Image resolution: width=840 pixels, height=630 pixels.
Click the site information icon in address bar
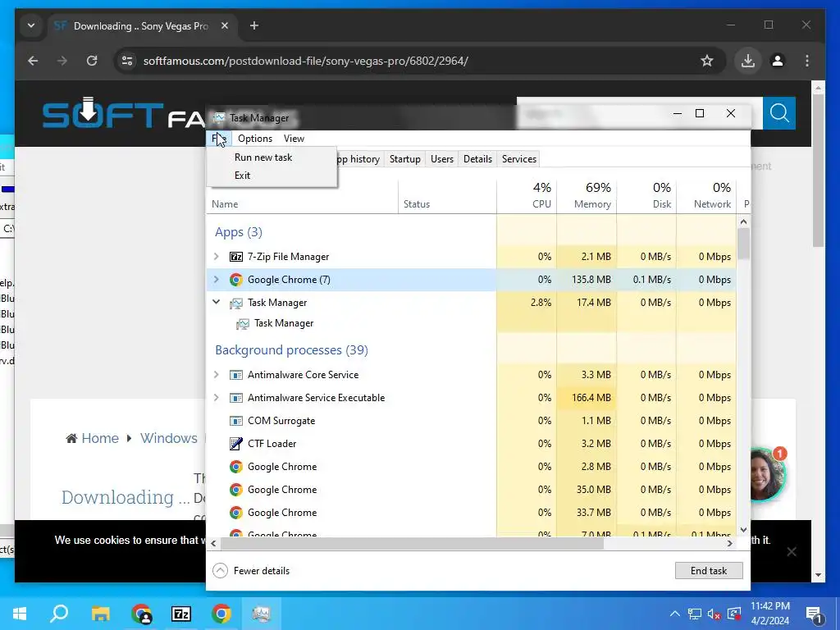coord(127,61)
